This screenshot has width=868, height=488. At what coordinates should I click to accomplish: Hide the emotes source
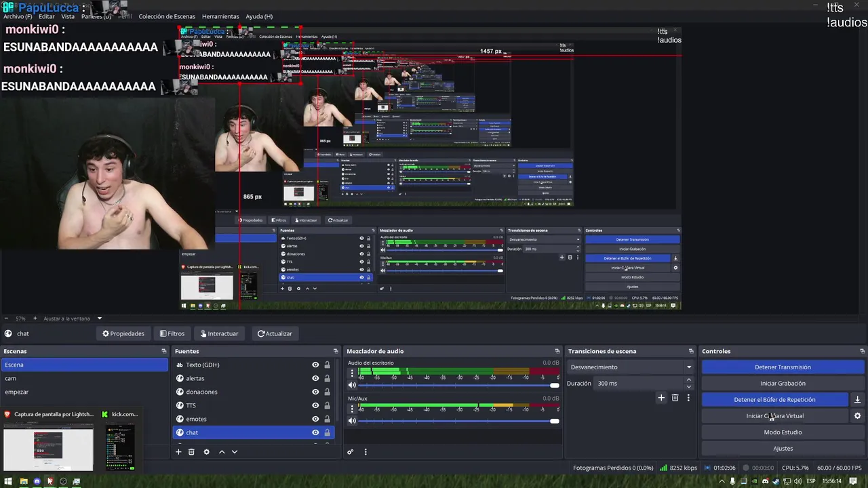coord(315,419)
